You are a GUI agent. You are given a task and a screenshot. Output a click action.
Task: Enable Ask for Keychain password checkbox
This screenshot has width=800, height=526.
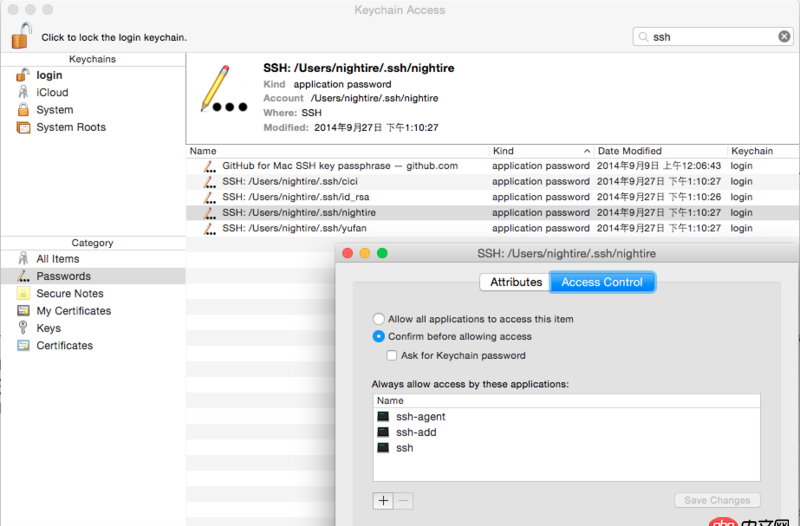click(392, 356)
